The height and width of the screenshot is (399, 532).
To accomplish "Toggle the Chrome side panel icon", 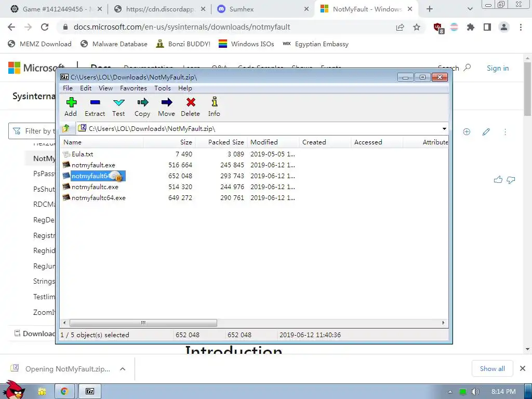I will click(487, 27).
